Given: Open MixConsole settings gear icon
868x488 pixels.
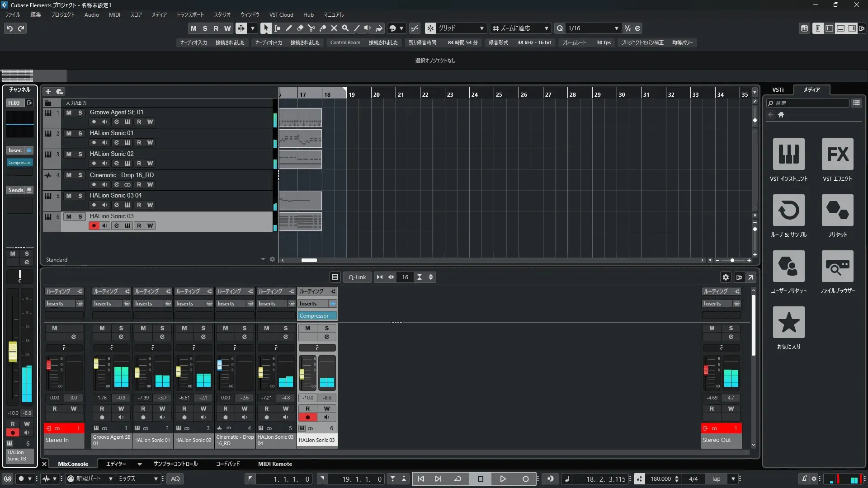Looking at the screenshot, I should point(726,277).
